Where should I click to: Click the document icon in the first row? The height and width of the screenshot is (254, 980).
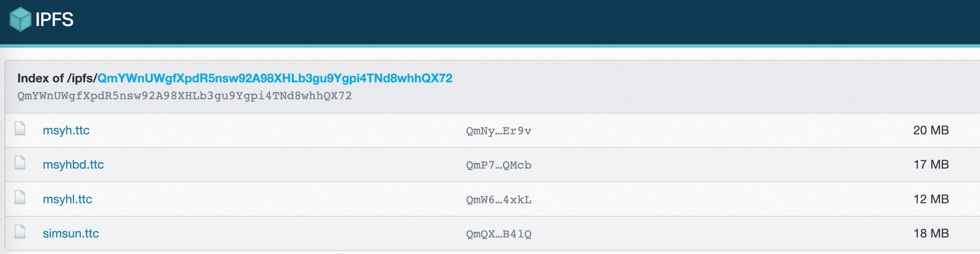pos(19,130)
